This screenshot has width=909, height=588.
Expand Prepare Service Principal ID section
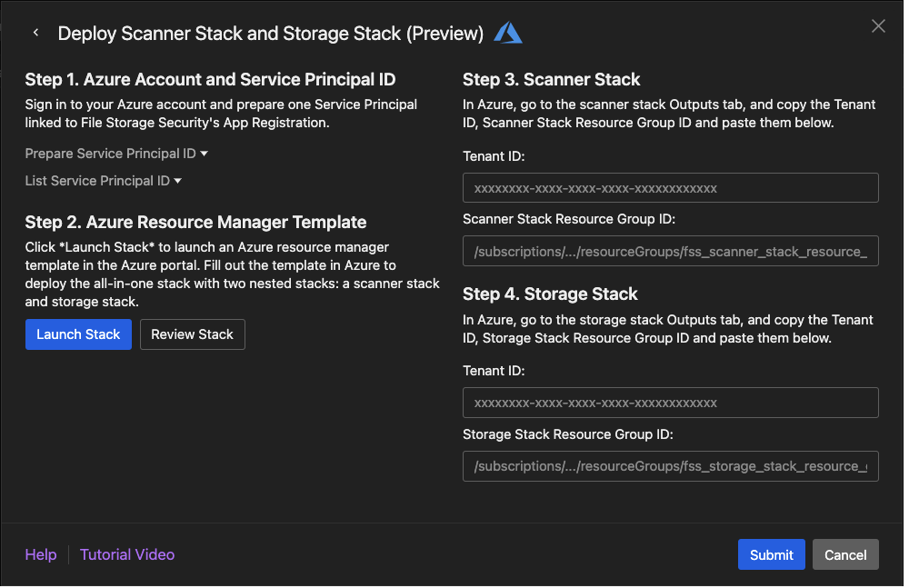coord(116,154)
